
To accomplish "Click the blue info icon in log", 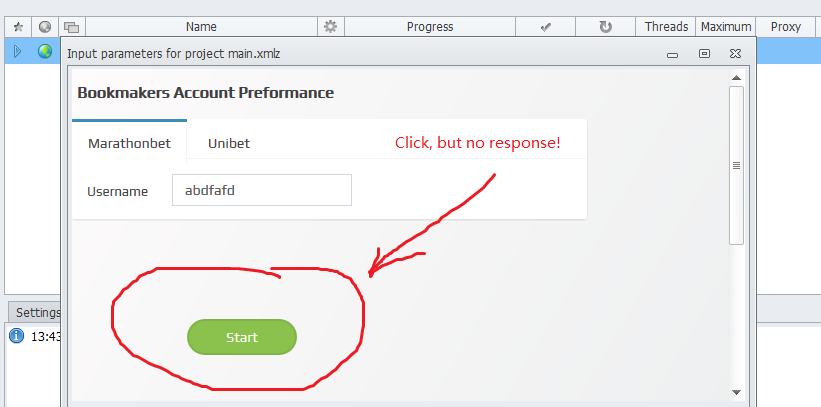I will [17, 336].
